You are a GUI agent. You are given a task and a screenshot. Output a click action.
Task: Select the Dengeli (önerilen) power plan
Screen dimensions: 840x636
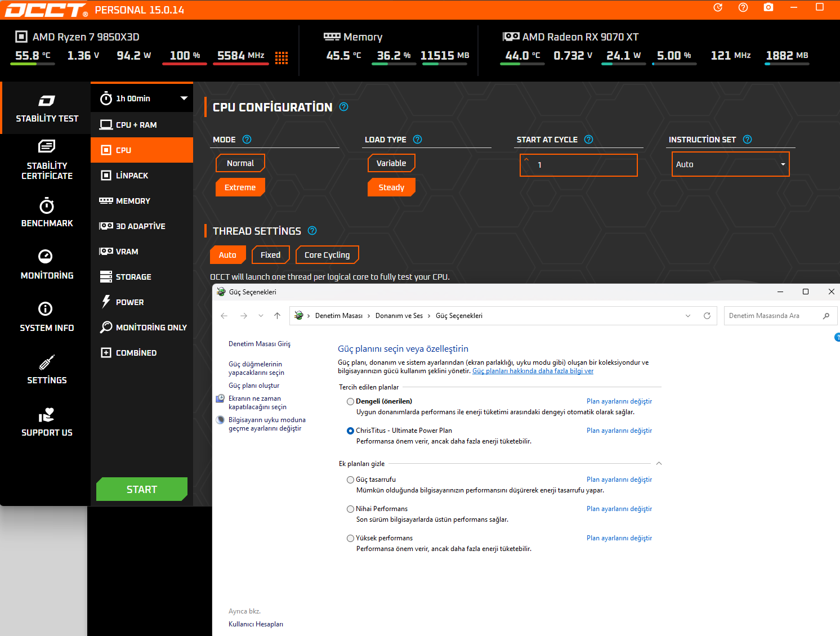click(x=350, y=402)
